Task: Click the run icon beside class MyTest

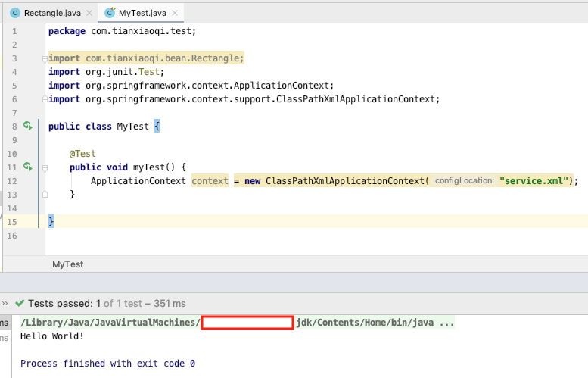Action: pos(27,126)
